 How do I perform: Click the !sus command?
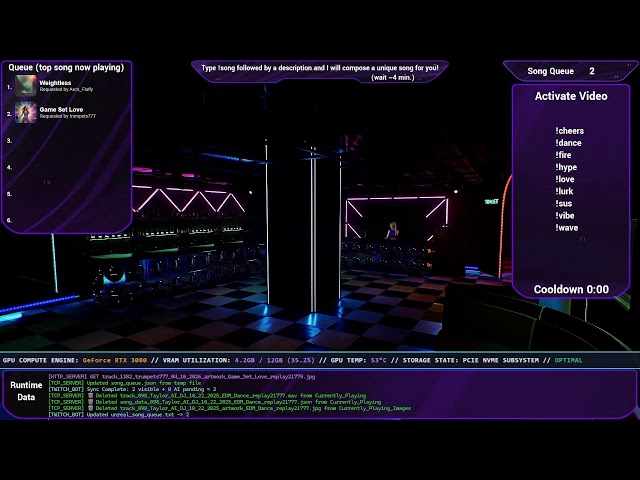tap(564, 204)
